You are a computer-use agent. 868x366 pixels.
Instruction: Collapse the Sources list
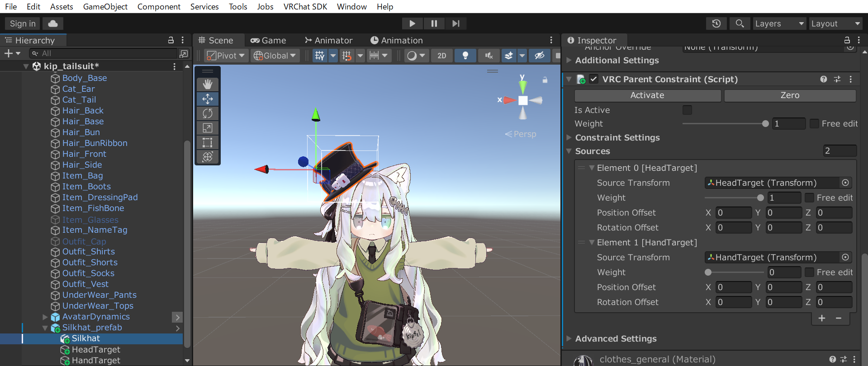pyautogui.click(x=569, y=151)
